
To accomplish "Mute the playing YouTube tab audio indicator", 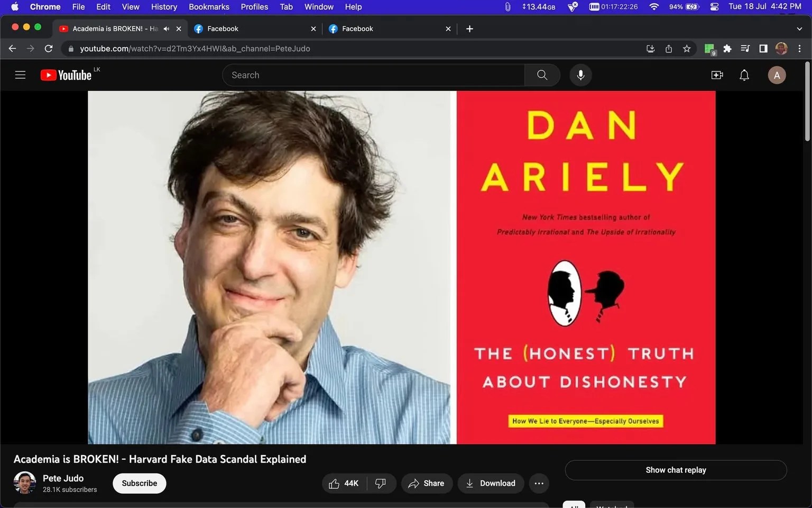I will coord(166,29).
